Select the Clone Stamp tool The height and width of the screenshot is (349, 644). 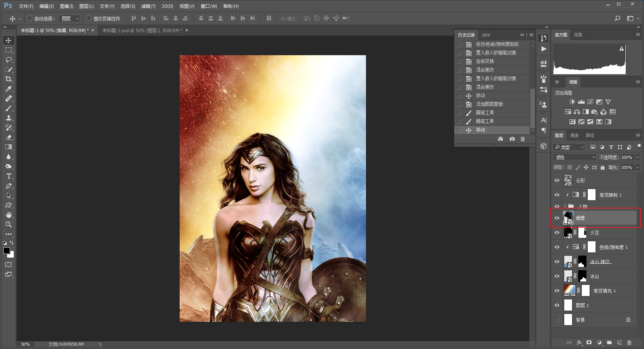click(x=9, y=118)
